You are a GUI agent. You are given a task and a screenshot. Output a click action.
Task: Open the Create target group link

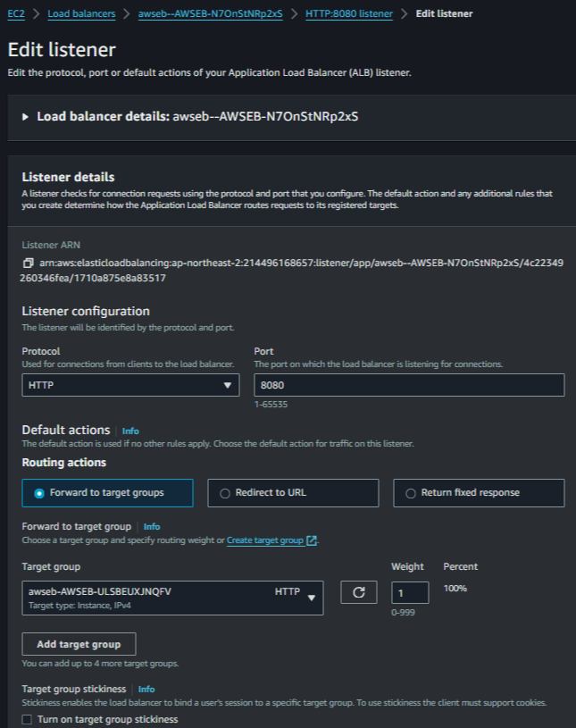(x=264, y=540)
